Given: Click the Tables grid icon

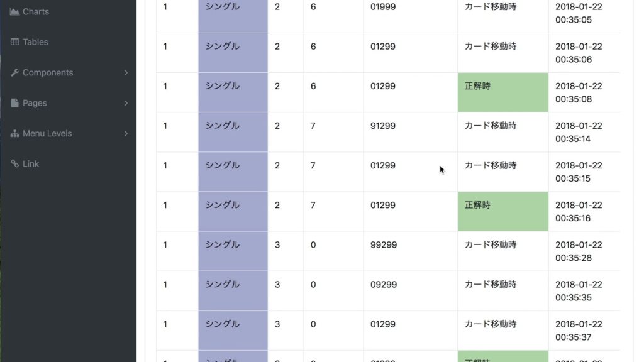Looking at the screenshot, I should [x=14, y=42].
